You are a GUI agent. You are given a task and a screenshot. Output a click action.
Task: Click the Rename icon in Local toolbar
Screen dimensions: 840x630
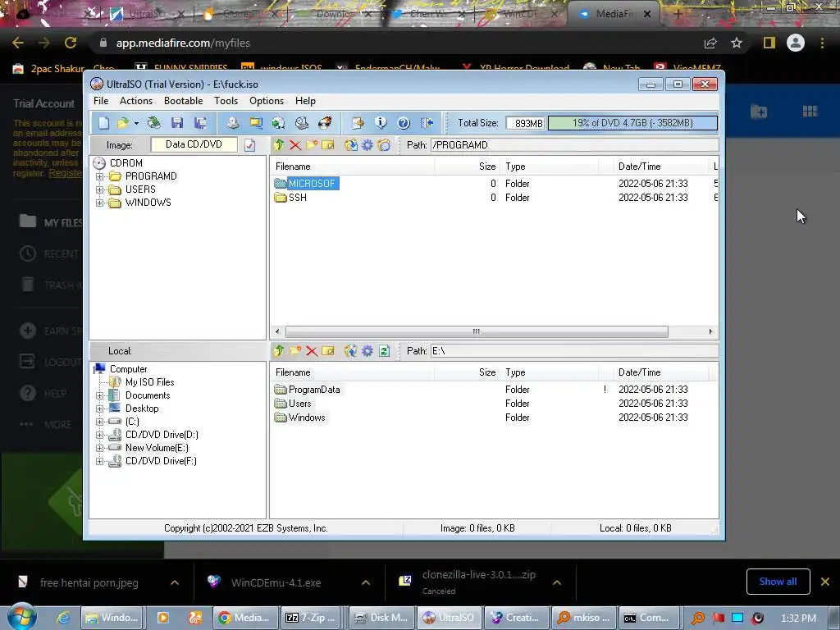pyautogui.click(x=328, y=351)
